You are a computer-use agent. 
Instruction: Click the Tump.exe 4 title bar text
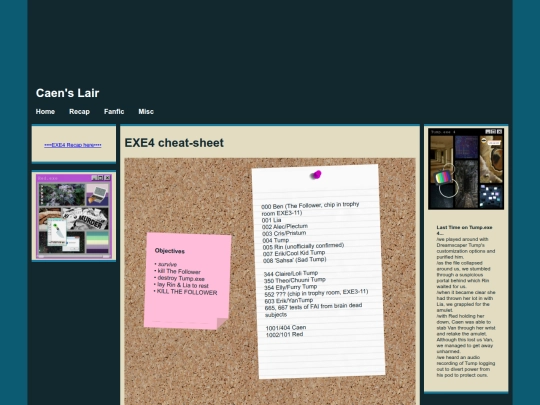tap(443, 132)
